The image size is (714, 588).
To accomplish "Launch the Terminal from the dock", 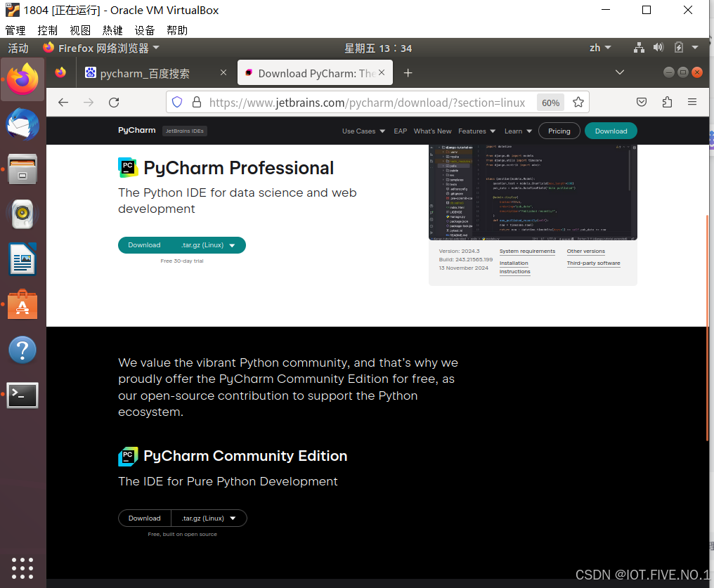I will point(22,395).
